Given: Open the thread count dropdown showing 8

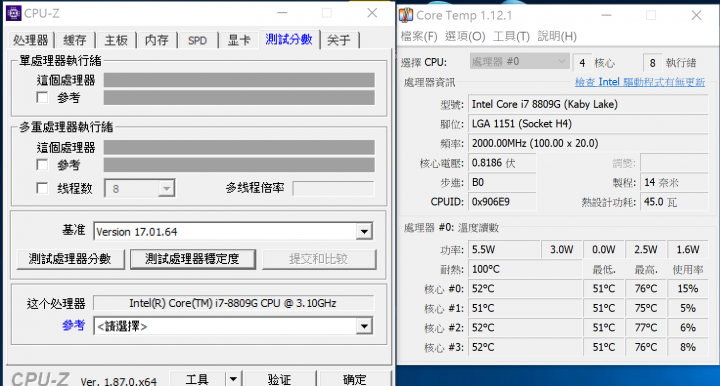Looking at the screenshot, I should click(140, 188).
